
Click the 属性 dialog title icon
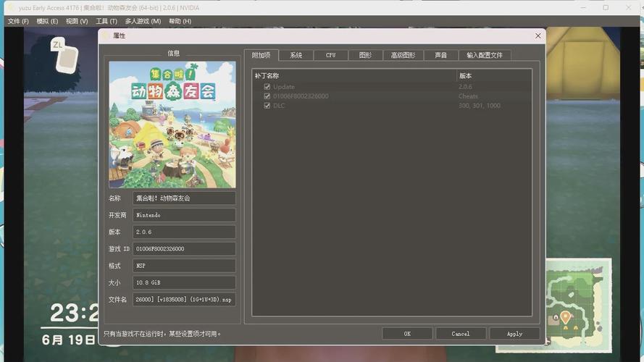(106, 35)
